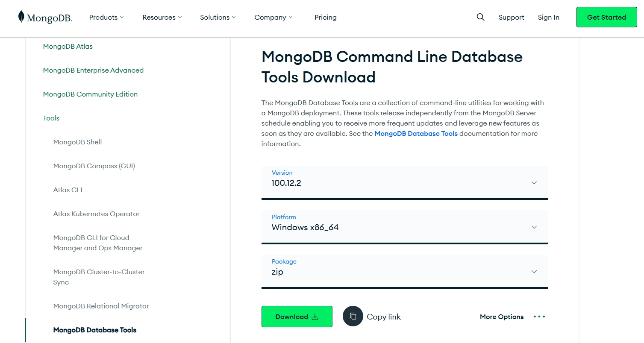
Task: Open the Platform dropdown showing Windows x86_64
Action: coord(404,227)
